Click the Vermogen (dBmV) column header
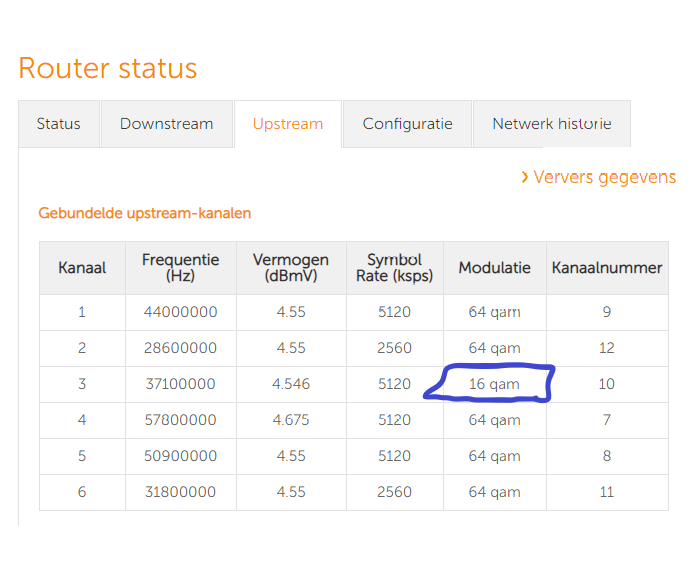This screenshot has width=700, height=564. tap(291, 268)
